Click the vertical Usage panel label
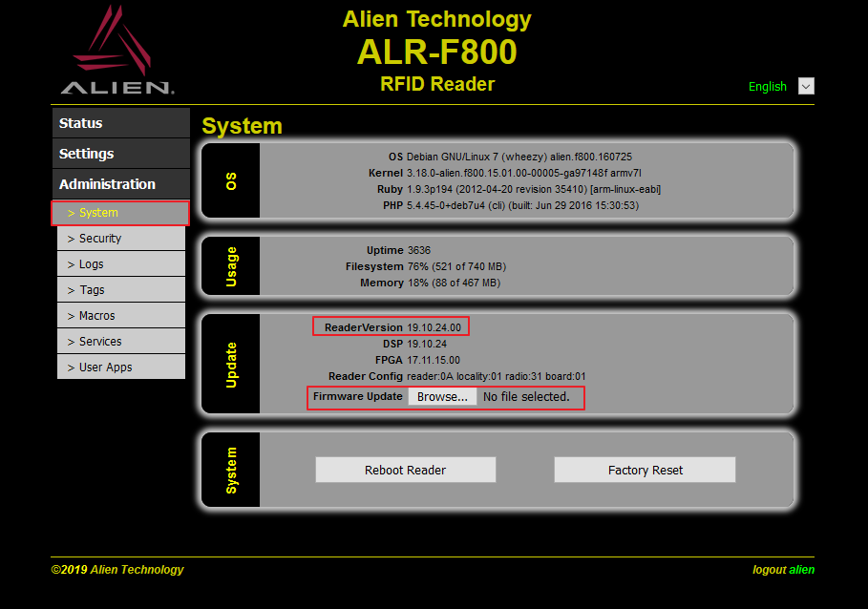The image size is (868, 609). click(231, 266)
